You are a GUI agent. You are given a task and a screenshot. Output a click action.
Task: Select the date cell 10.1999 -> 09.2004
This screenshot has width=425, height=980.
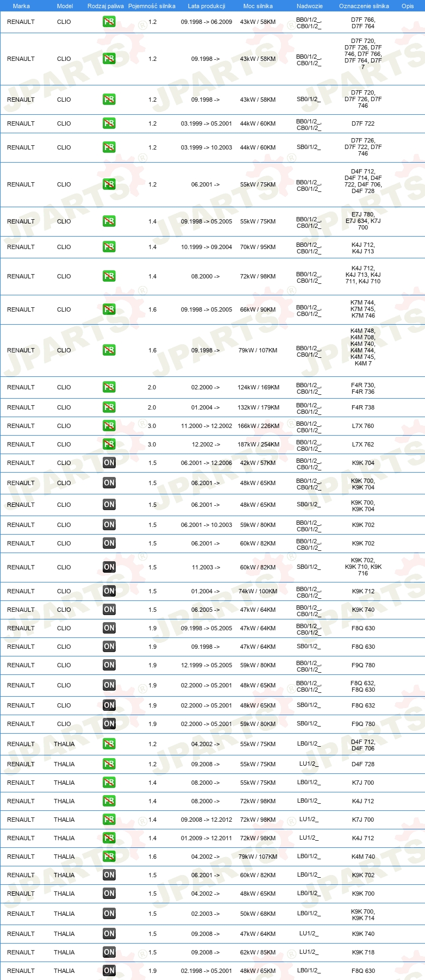[x=207, y=247]
